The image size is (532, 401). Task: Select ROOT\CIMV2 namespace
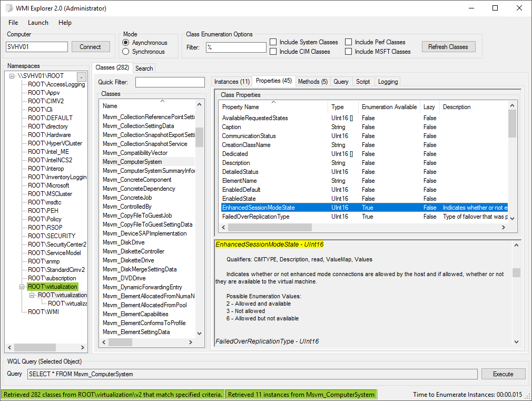point(46,101)
